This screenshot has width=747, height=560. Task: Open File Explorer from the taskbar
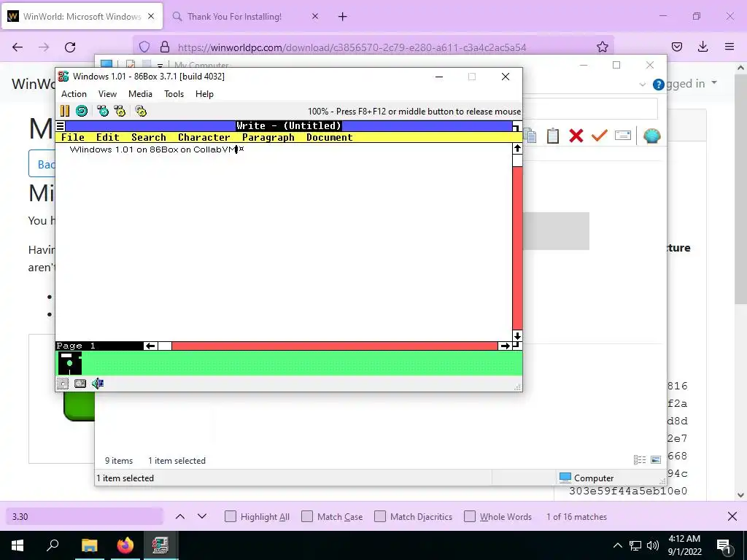89,545
